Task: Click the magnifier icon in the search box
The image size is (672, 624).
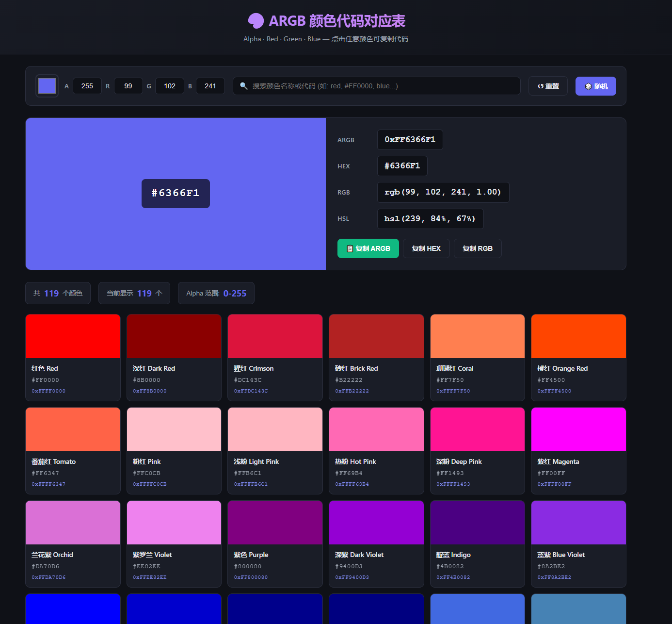Action: click(x=244, y=86)
